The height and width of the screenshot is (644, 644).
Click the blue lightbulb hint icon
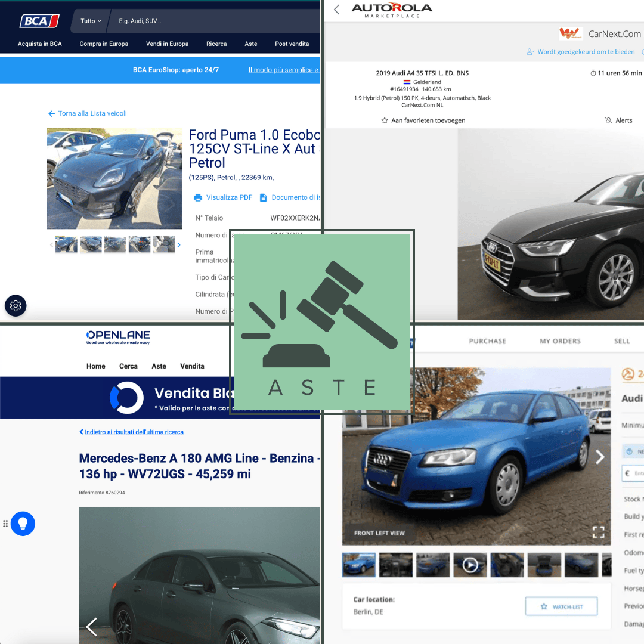coord(23,524)
